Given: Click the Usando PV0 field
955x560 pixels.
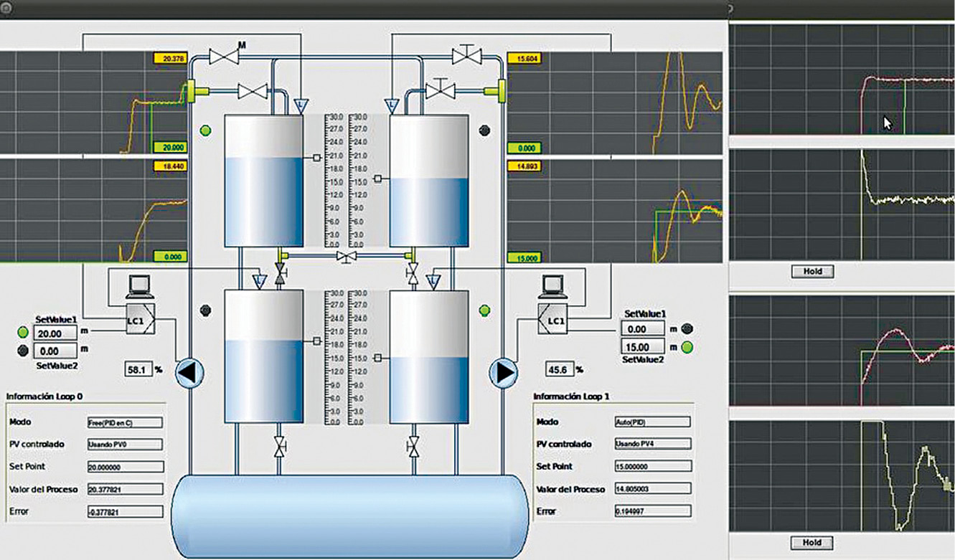Looking at the screenshot, I should (125, 445).
